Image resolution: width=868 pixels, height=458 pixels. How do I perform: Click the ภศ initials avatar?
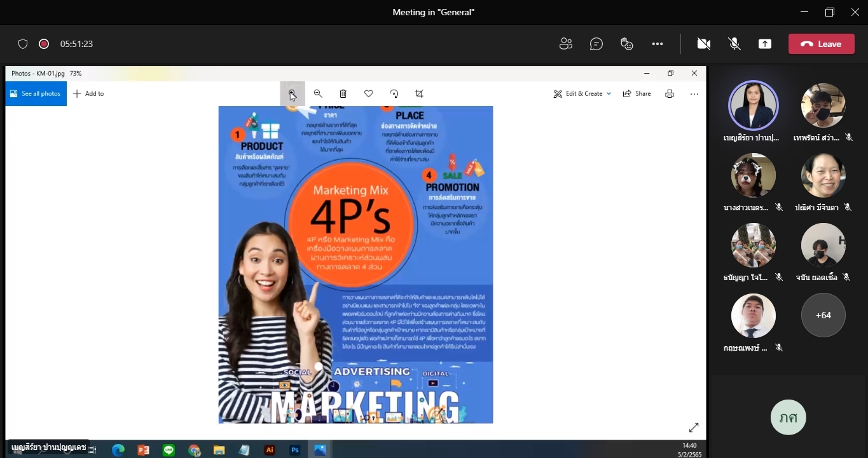pyautogui.click(x=788, y=417)
